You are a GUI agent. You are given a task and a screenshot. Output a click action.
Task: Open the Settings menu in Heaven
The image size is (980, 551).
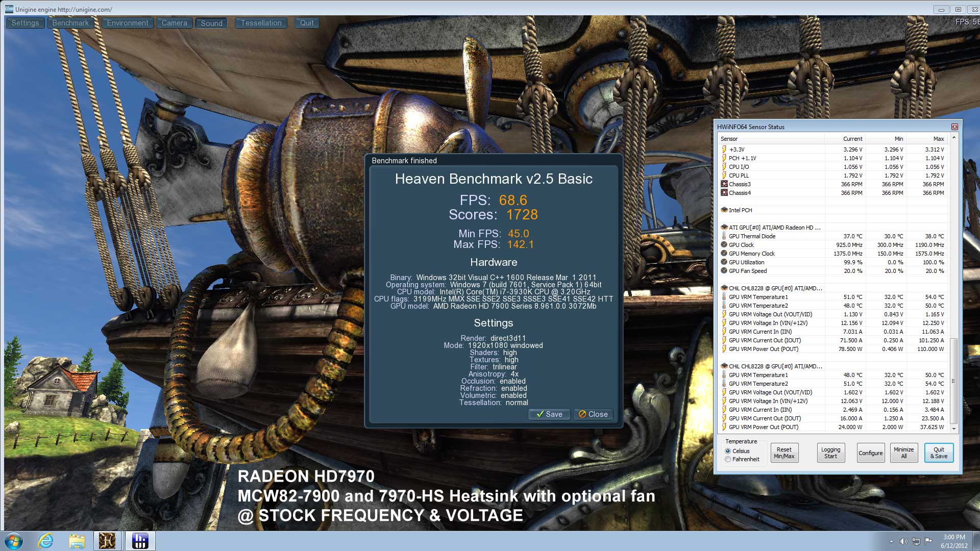[x=25, y=23]
